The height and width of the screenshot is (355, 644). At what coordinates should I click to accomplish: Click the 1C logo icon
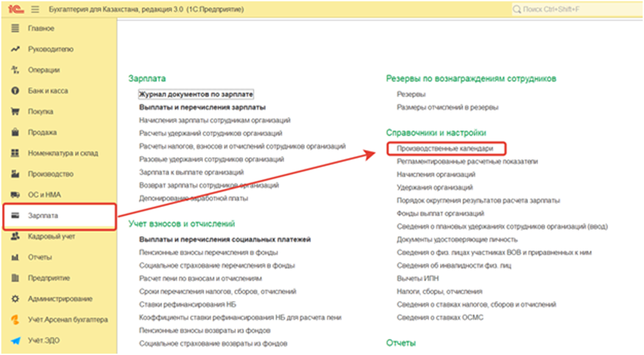pos(13,11)
